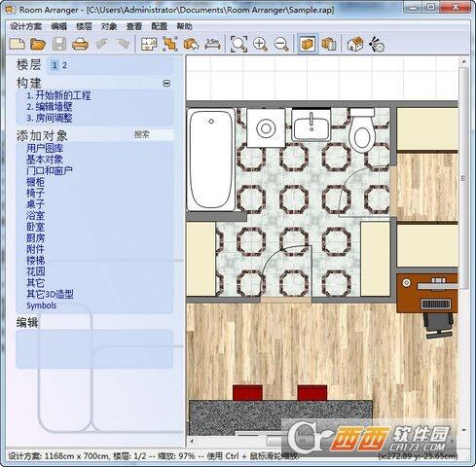Click the multiple boxes view icon
Image resolution: width=476 pixels, height=467 pixels.
point(328,44)
